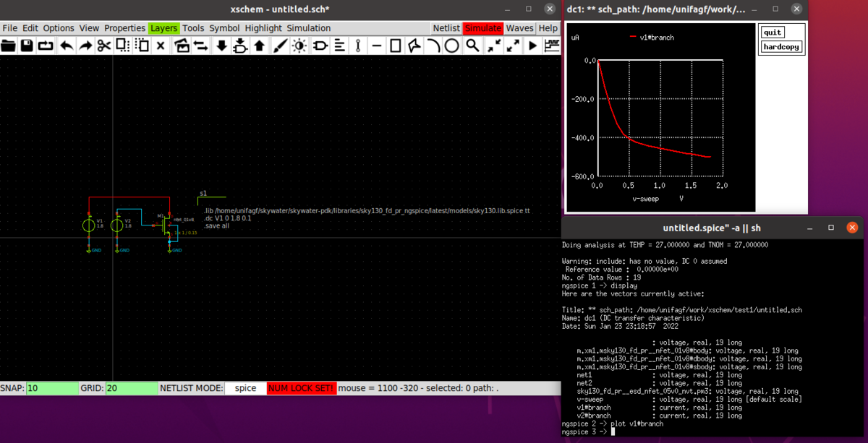Click the NUM LOCK SET! warning label

coord(302,388)
